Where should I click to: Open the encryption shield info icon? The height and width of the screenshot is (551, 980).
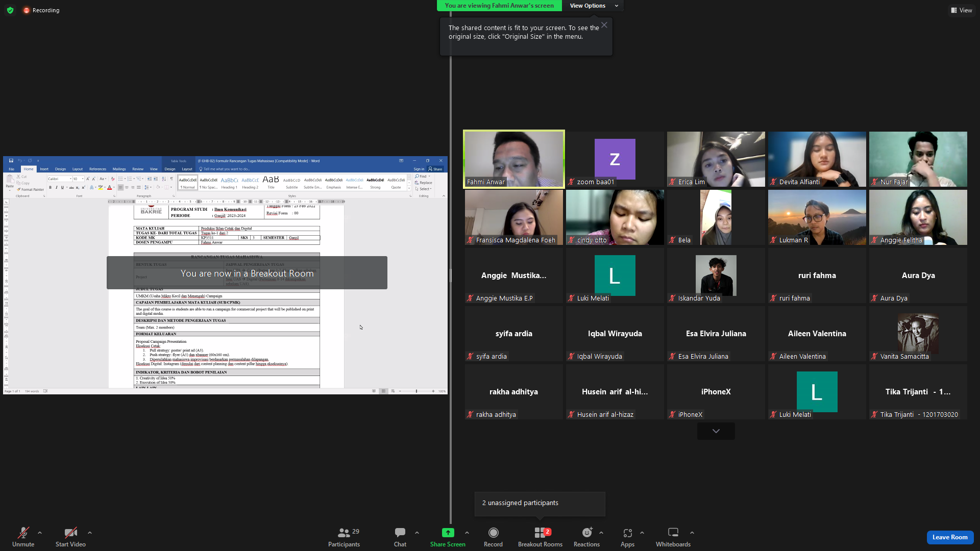click(10, 10)
